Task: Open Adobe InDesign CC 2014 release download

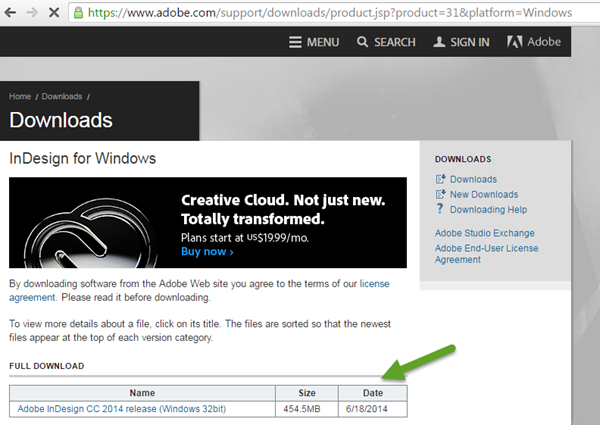Action: 122,409
